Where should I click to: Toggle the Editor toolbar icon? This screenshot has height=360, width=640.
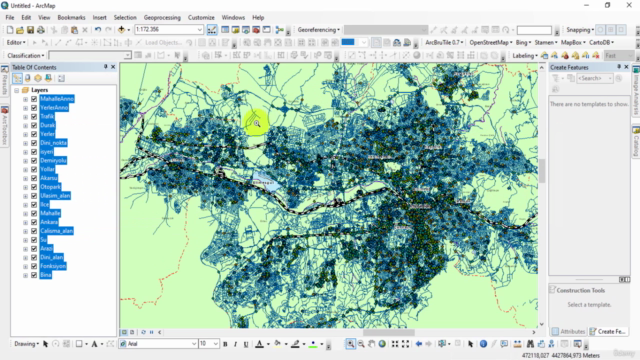click(x=212, y=30)
